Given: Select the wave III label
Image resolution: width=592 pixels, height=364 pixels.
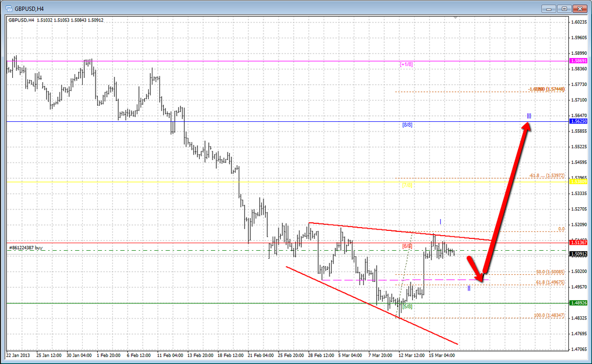Looking at the screenshot, I should [x=529, y=115].
